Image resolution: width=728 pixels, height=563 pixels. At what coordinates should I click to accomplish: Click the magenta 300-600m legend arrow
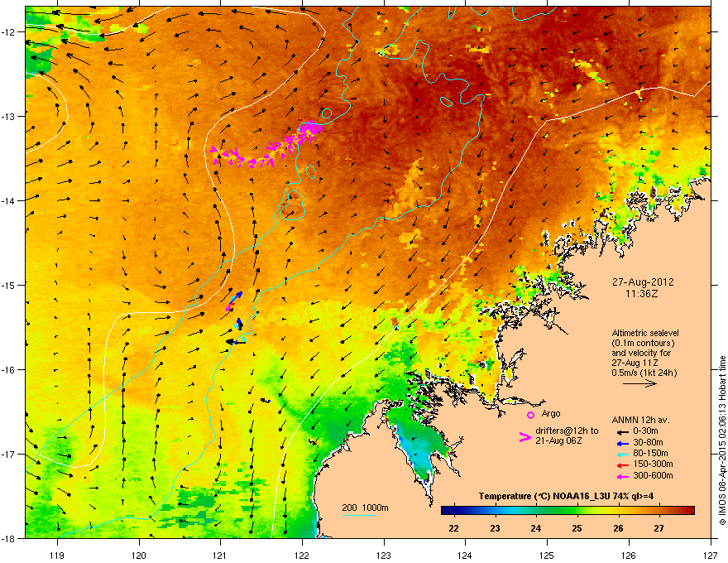pyautogui.click(x=623, y=476)
